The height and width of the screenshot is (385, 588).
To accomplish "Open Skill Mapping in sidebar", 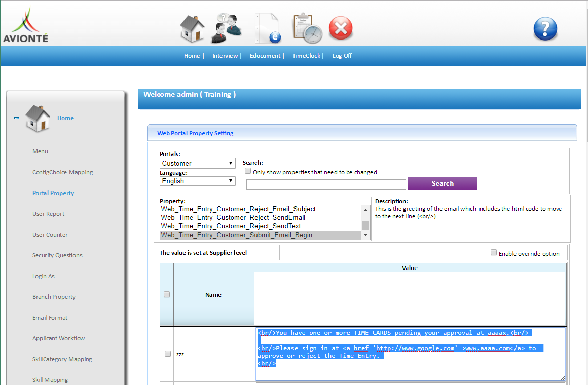I will [50, 380].
